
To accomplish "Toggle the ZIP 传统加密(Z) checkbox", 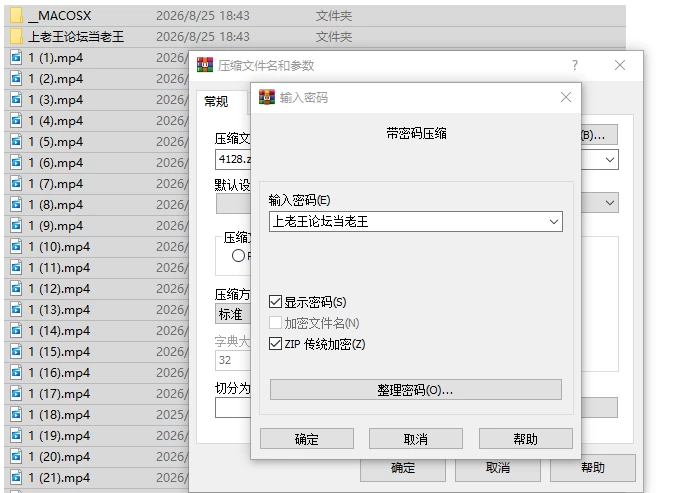I will (x=275, y=344).
